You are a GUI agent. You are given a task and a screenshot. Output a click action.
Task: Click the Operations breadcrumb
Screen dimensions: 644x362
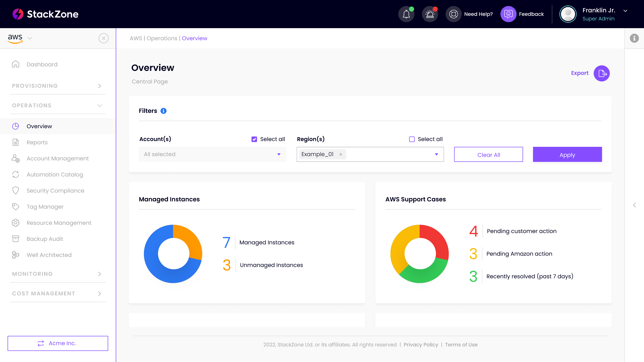(x=162, y=38)
